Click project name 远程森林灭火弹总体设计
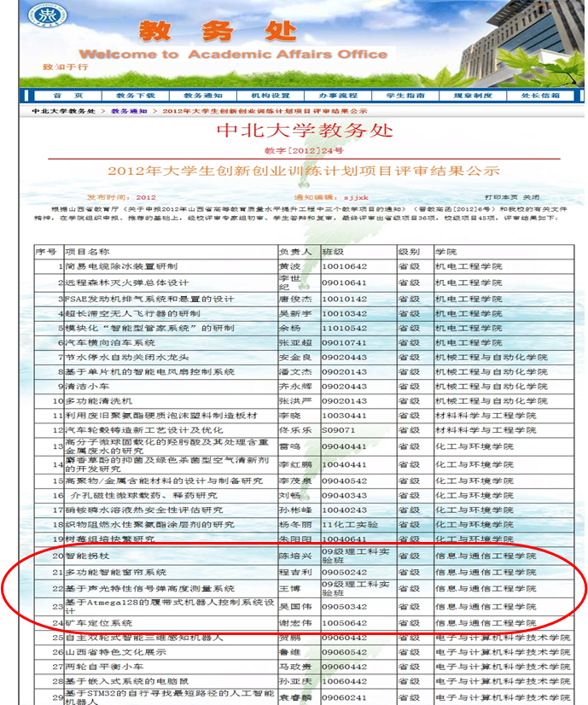 127,283
